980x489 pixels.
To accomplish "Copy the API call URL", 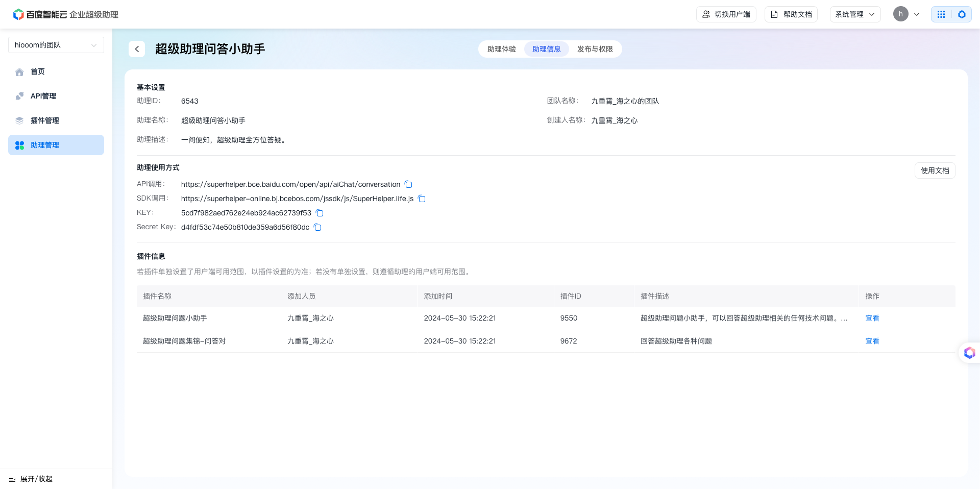I will 408,184.
